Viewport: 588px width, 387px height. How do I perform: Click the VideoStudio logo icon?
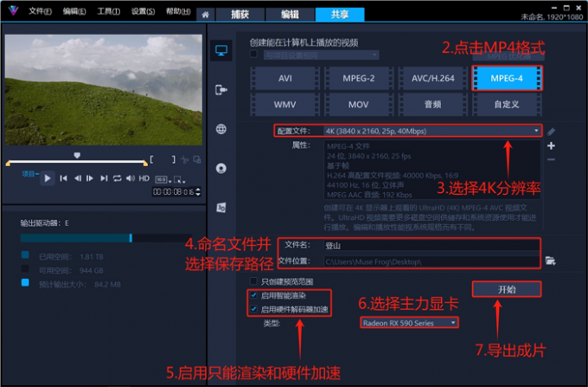[x=14, y=10]
